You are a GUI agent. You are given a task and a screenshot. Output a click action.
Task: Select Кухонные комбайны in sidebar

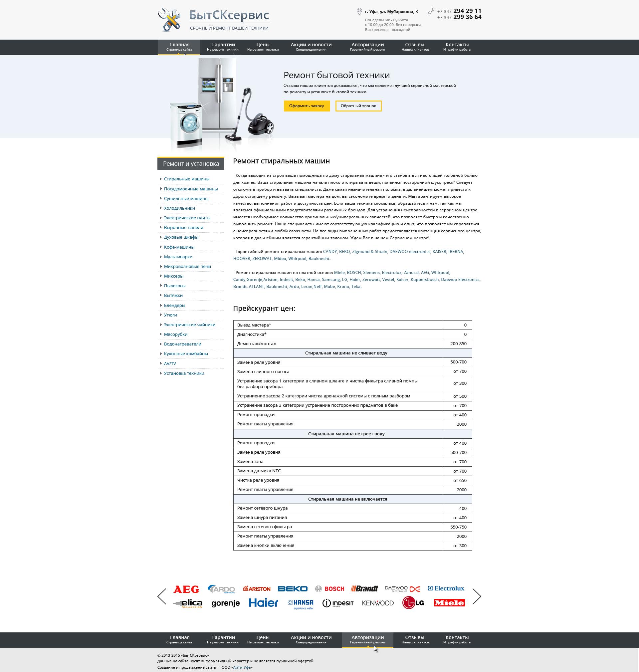(x=186, y=354)
